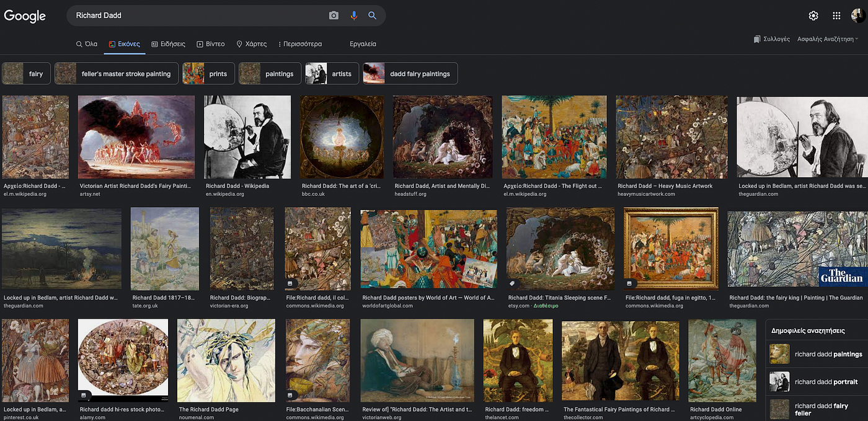Open thelancet.com freedom image result
868x421 pixels.
point(518,360)
